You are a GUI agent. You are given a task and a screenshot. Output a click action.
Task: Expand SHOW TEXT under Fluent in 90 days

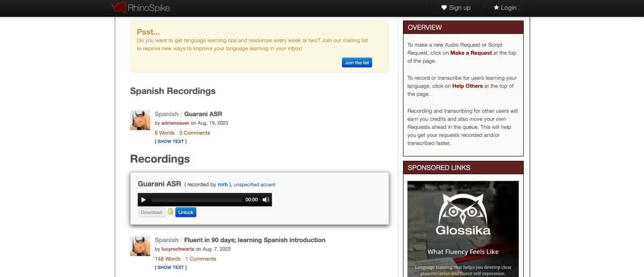171,267
